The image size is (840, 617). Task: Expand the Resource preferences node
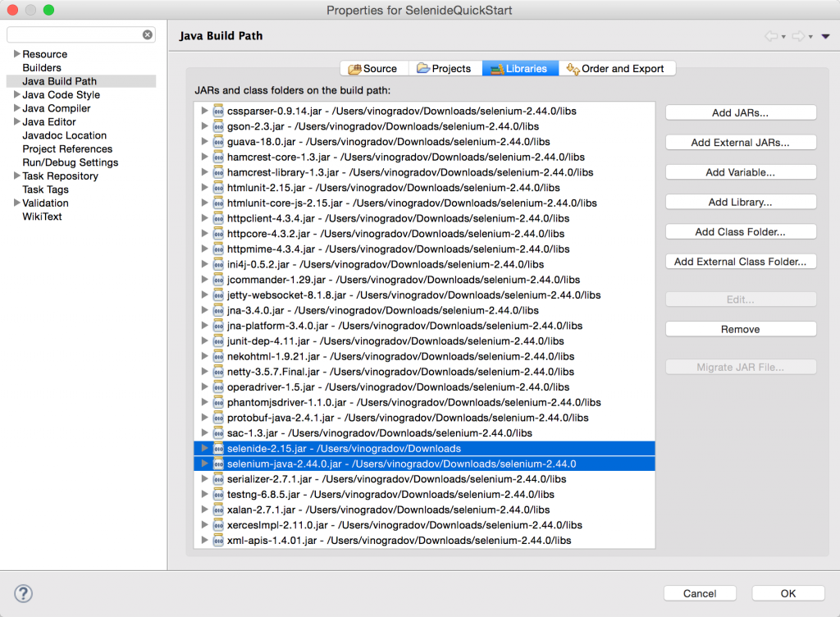[x=16, y=53]
